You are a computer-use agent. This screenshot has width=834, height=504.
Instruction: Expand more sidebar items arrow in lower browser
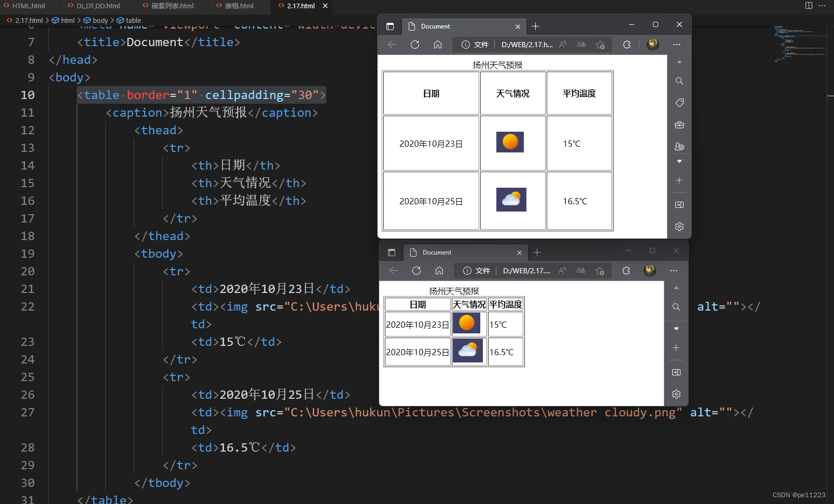tap(676, 329)
